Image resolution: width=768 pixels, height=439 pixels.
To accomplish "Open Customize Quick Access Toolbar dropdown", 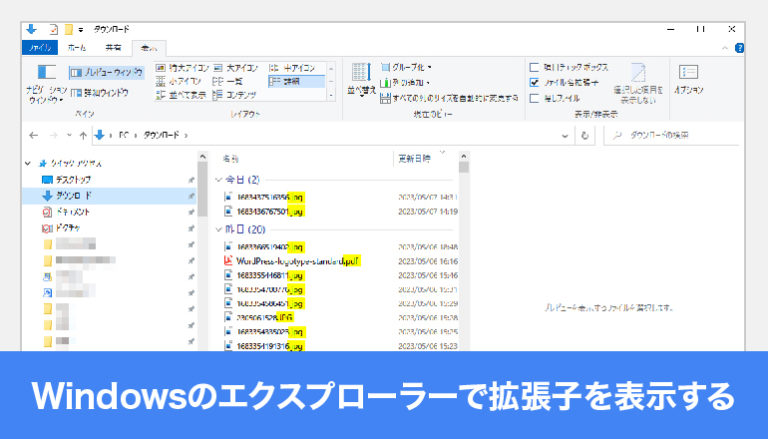I will 81,30.
